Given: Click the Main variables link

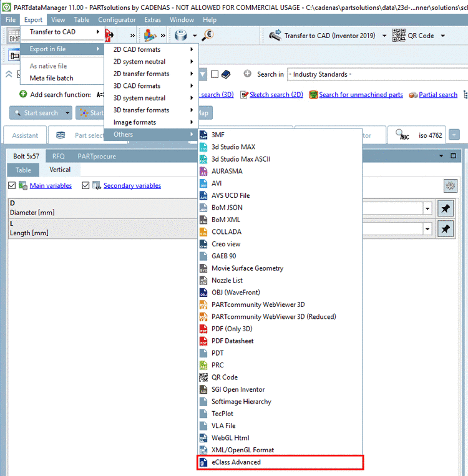Looking at the screenshot, I should coord(51,185).
